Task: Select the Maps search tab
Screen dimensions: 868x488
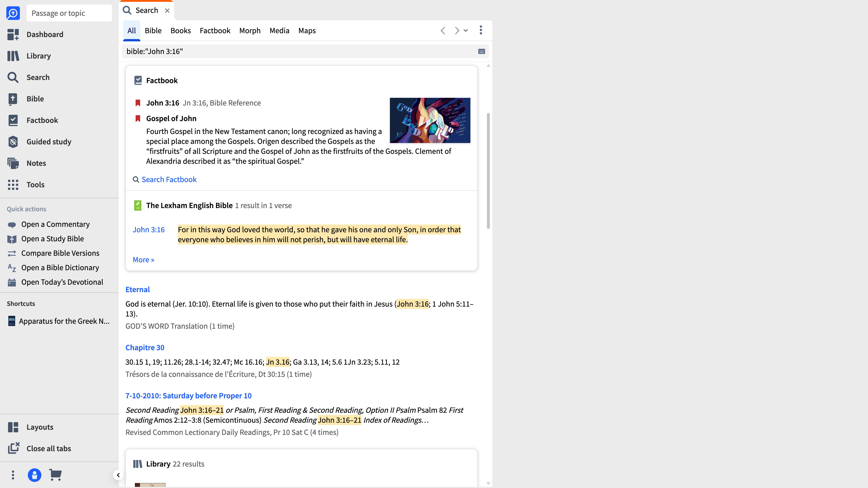Action: coord(307,31)
